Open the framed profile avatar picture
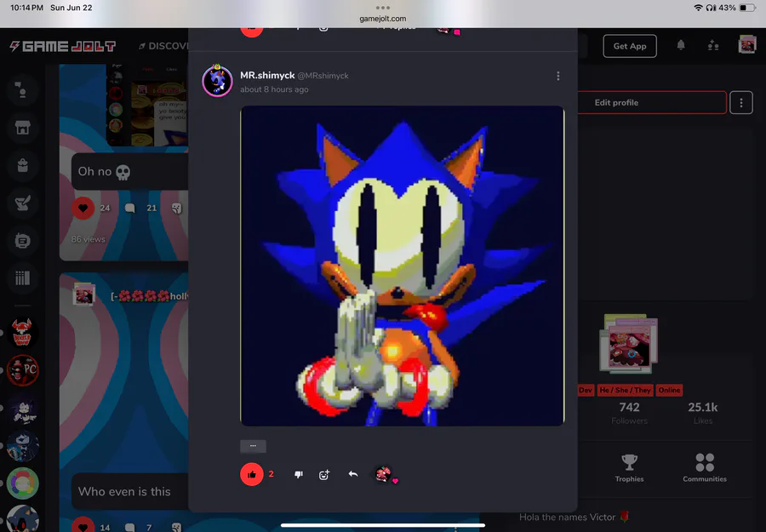The image size is (766, 532). click(629, 343)
